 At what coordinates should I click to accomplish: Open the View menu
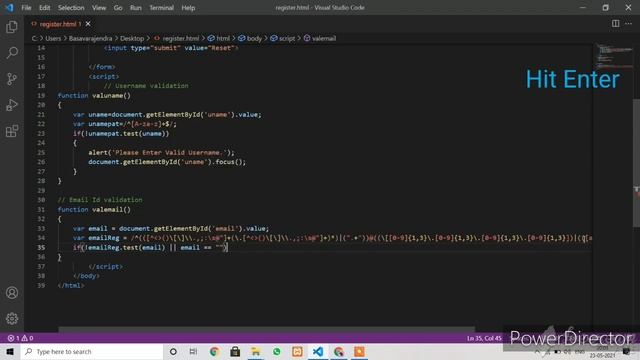tap(99, 8)
